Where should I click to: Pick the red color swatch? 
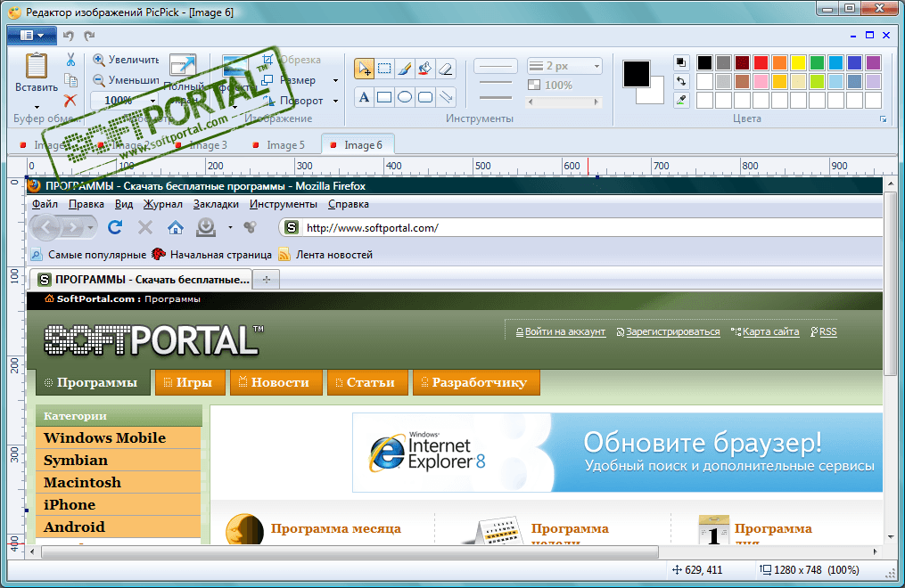coord(761,62)
